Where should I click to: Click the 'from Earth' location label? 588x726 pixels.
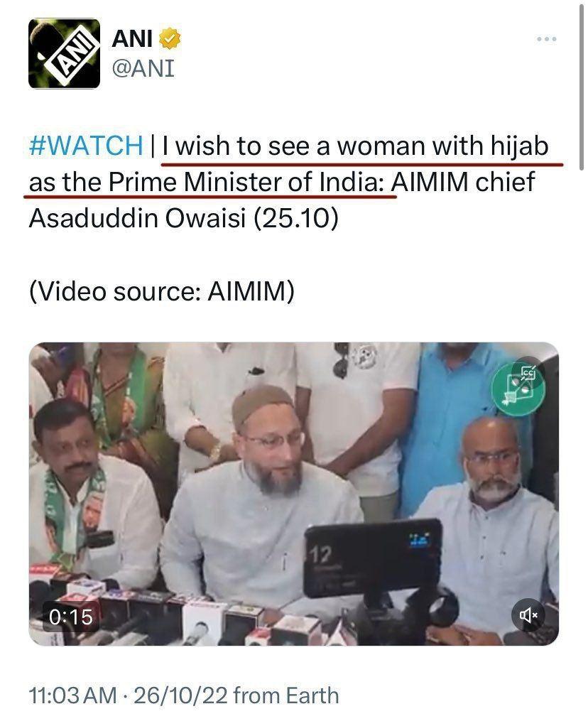click(286, 695)
